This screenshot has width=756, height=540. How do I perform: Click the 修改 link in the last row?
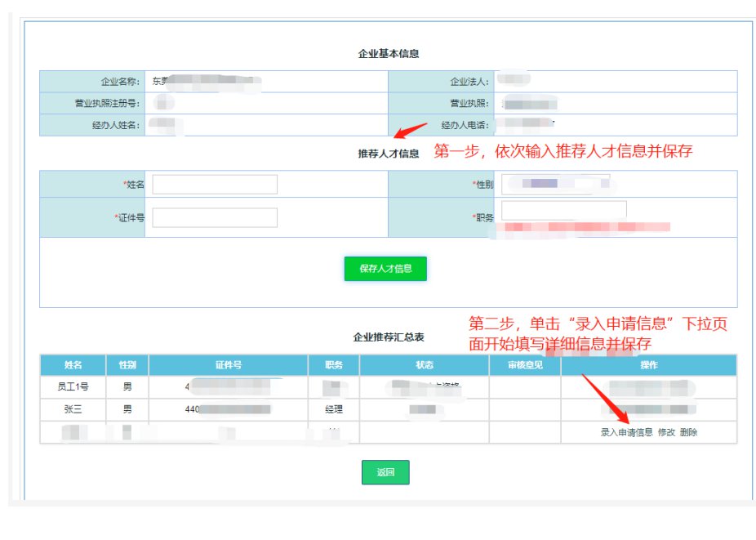tap(666, 433)
